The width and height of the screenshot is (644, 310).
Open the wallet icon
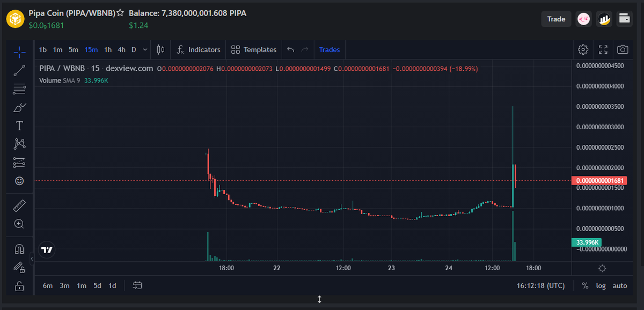click(x=624, y=19)
